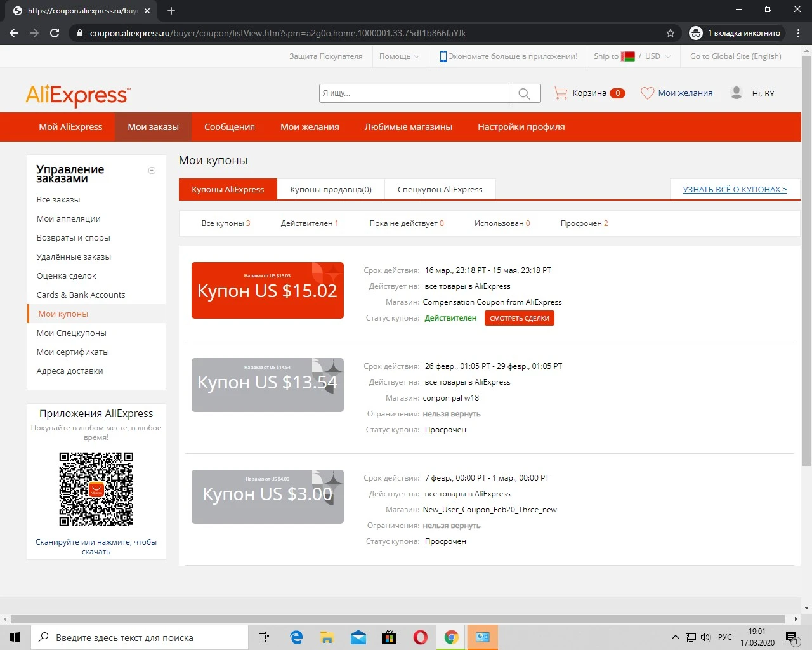This screenshot has width=812, height=650.
Task: Open Task View in the taskbar
Action: 264,637
